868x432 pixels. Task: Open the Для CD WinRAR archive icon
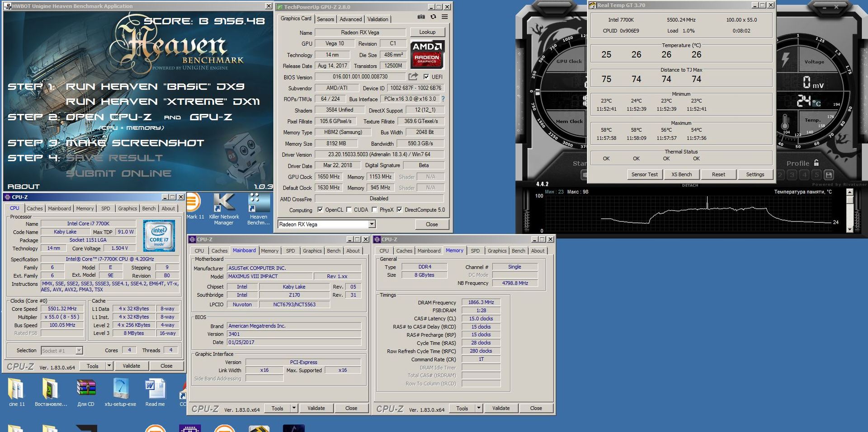click(85, 392)
